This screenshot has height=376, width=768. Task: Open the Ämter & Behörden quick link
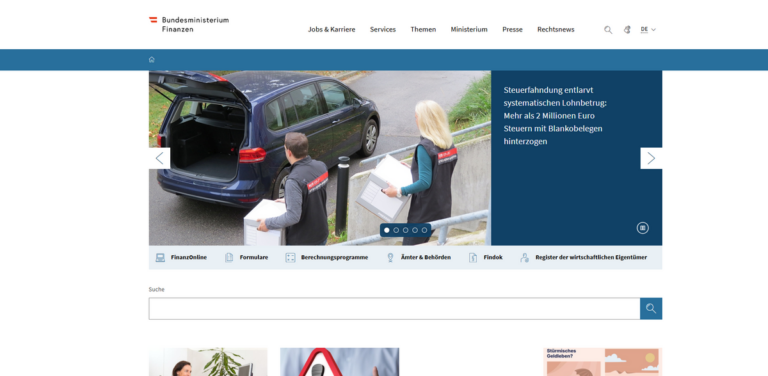426,258
